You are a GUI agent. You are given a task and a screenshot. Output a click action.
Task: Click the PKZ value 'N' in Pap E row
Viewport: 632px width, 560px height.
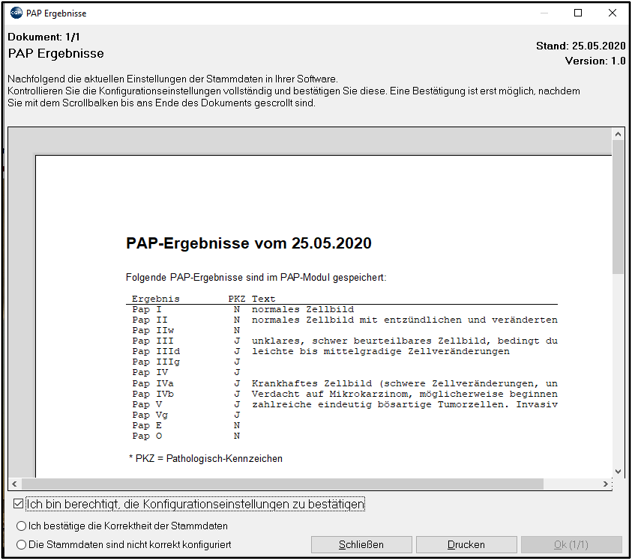[x=237, y=425]
